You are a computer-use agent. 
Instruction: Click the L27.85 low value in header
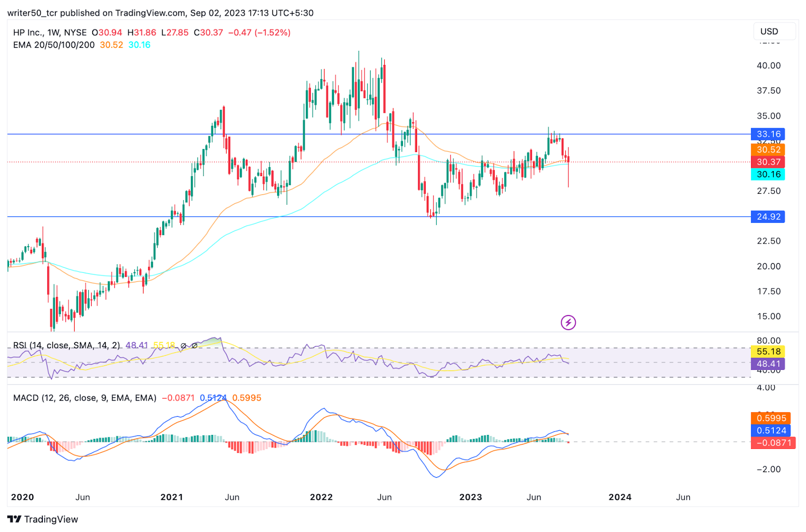pos(175,32)
